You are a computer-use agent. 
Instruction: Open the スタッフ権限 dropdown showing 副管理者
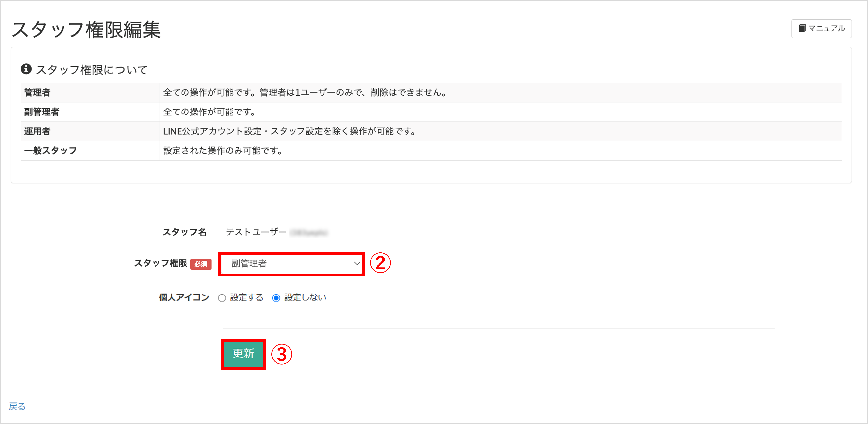(x=291, y=264)
